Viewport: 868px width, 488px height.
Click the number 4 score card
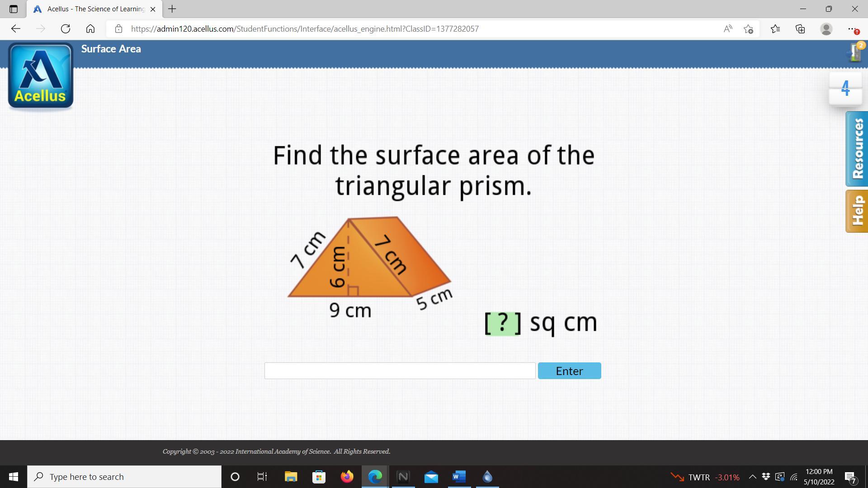click(x=845, y=89)
